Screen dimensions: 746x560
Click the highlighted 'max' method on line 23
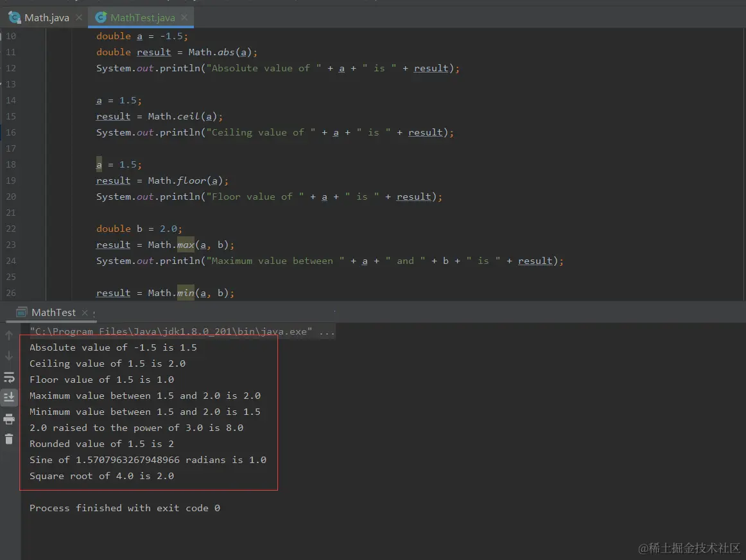(186, 245)
